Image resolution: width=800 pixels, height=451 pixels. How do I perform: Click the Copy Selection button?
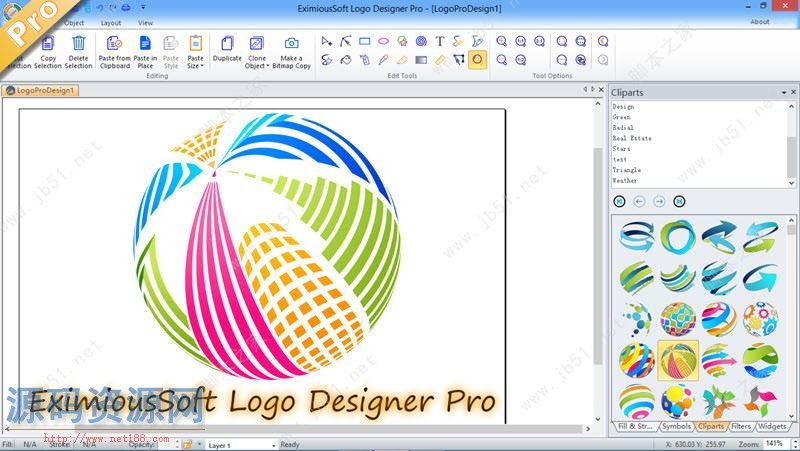(48, 52)
